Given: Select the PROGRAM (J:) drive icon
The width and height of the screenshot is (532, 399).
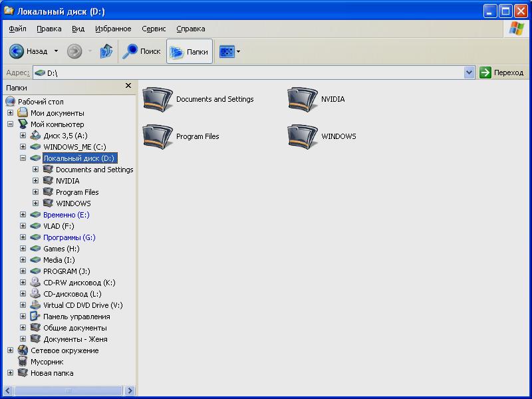Looking at the screenshot, I should [35, 271].
